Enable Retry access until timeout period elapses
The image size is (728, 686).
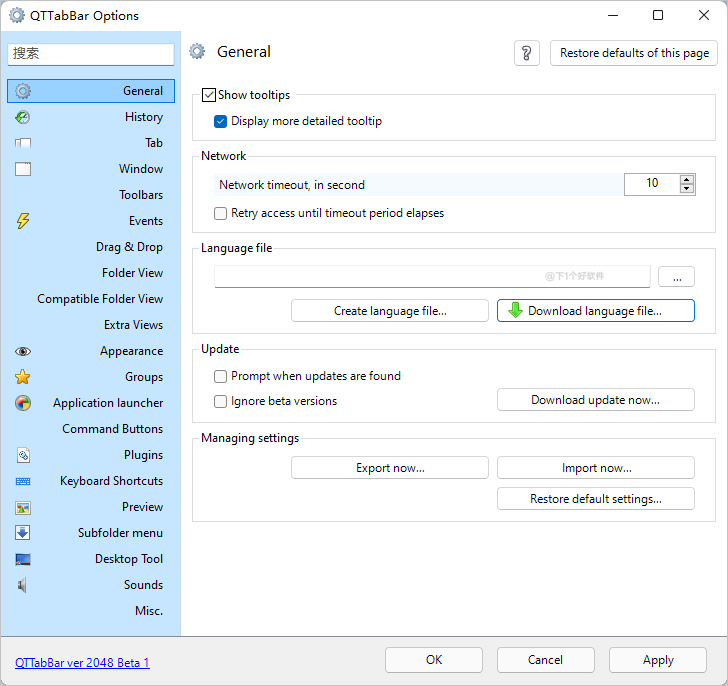point(220,213)
